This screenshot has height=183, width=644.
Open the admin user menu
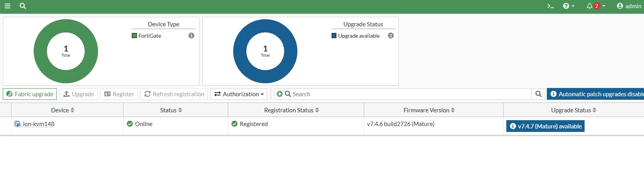pyautogui.click(x=630, y=6)
